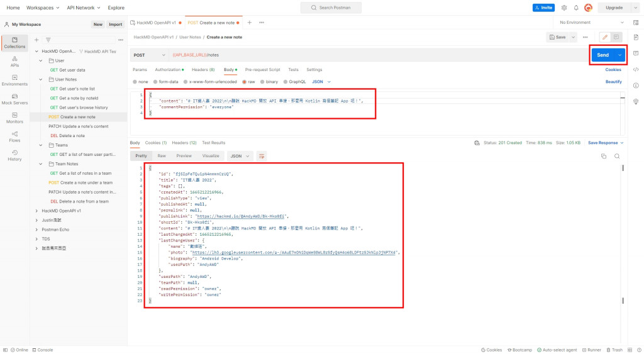This screenshot has width=644, height=354.
Task: Click the Import button
Action: (x=116, y=25)
